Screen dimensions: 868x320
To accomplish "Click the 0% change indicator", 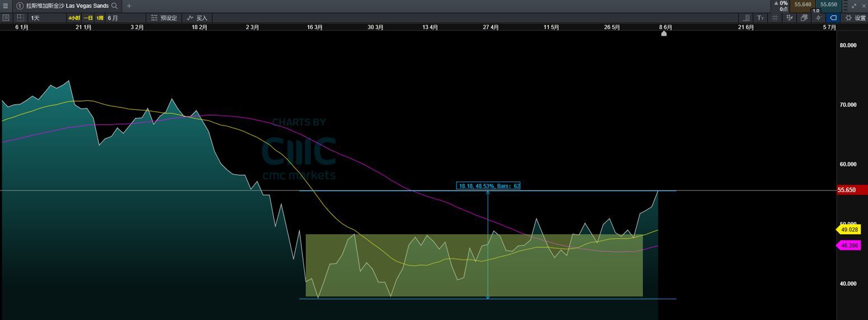I will click(781, 3).
